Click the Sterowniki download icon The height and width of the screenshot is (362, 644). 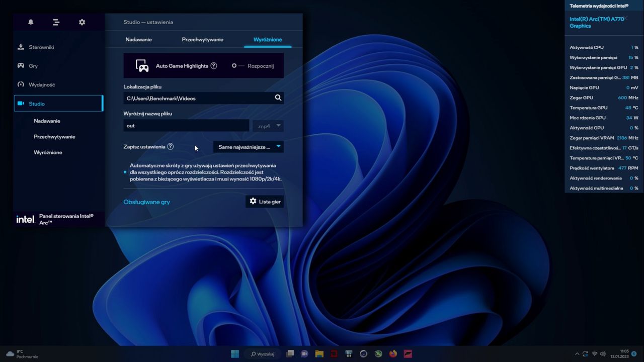[21, 47]
